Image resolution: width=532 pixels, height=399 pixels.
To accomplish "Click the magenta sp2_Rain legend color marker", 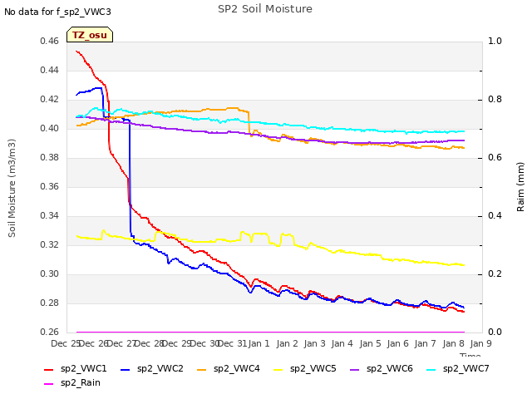I will click(x=49, y=384).
